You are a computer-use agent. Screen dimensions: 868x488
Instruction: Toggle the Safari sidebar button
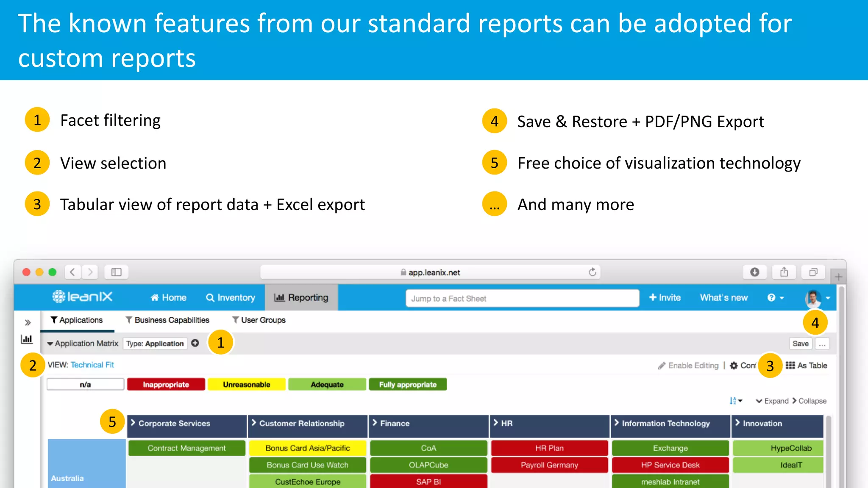pyautogui.click(x=116, y=272)
